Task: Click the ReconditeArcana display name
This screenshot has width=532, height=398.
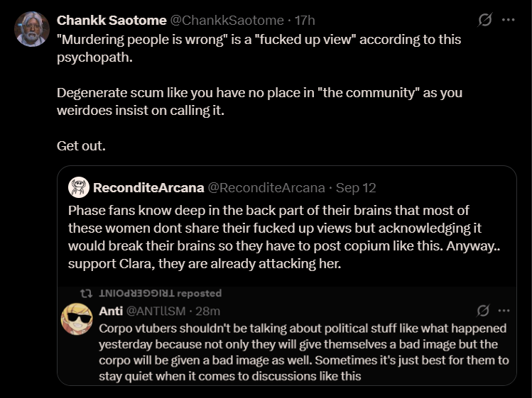Action: point(148,188)
